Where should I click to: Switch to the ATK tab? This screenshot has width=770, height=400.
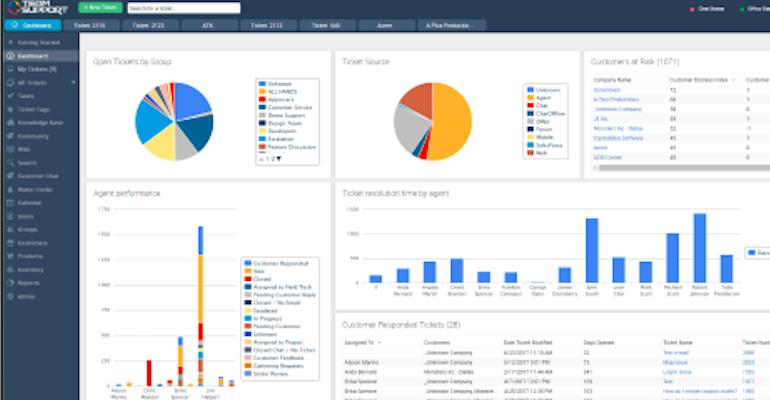(208, 25)
